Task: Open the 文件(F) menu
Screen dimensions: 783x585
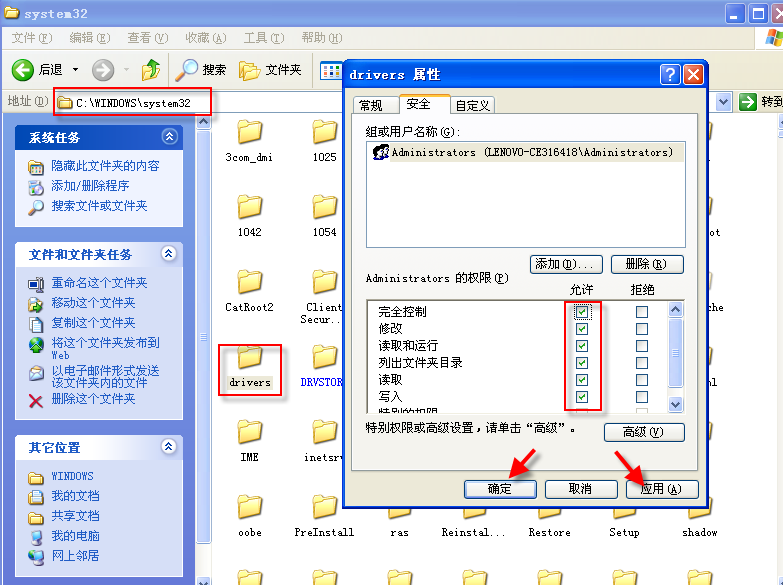Action: click(31, 38)
